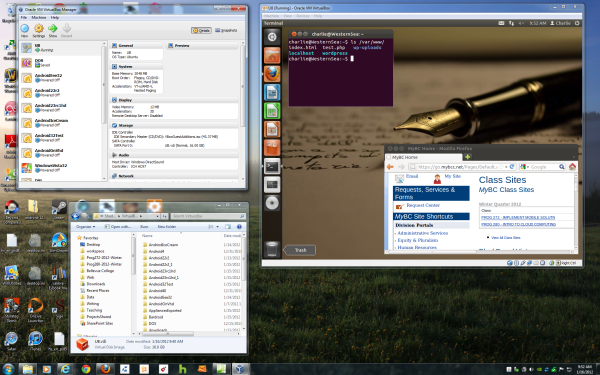Open Ubuntu Software Center in launcher
The width and height of the screenshot is (600, 375).
272,148
